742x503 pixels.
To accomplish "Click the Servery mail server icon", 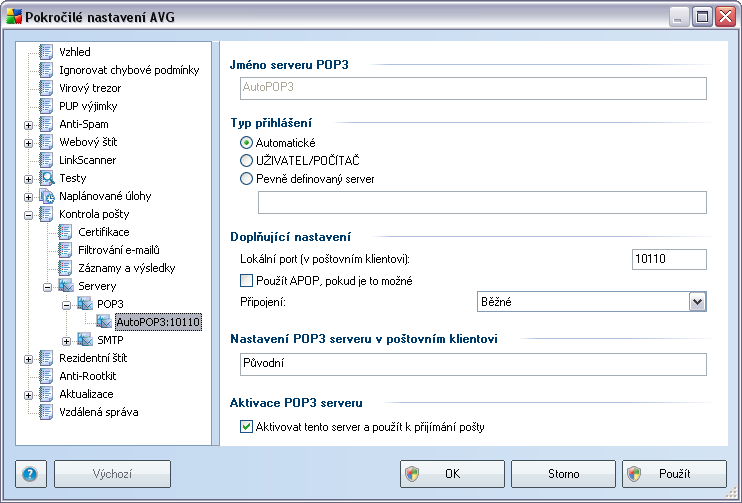I will click(x=66, y=286).
